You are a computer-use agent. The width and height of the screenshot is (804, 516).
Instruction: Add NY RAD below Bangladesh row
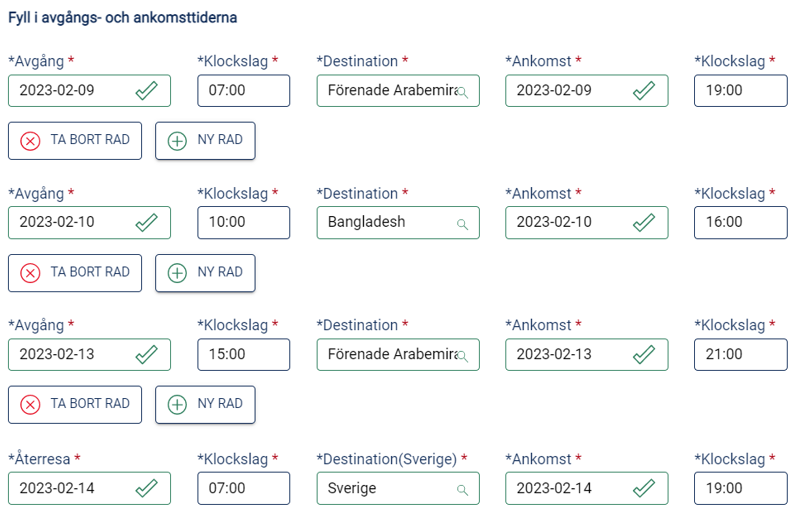click(x=205, y=273)
